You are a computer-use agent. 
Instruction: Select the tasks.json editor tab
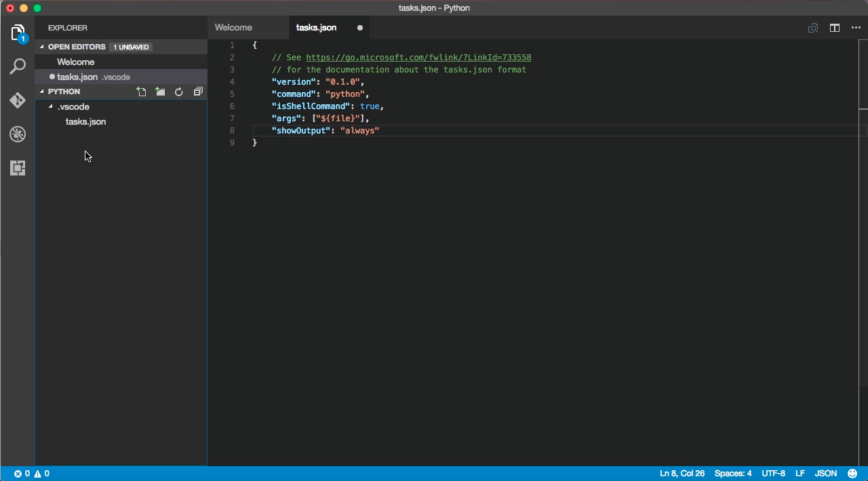330,28
